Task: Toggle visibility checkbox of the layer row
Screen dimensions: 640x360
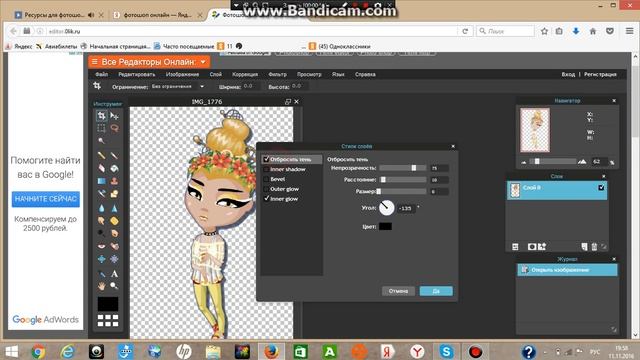Action: coord(601,187)
